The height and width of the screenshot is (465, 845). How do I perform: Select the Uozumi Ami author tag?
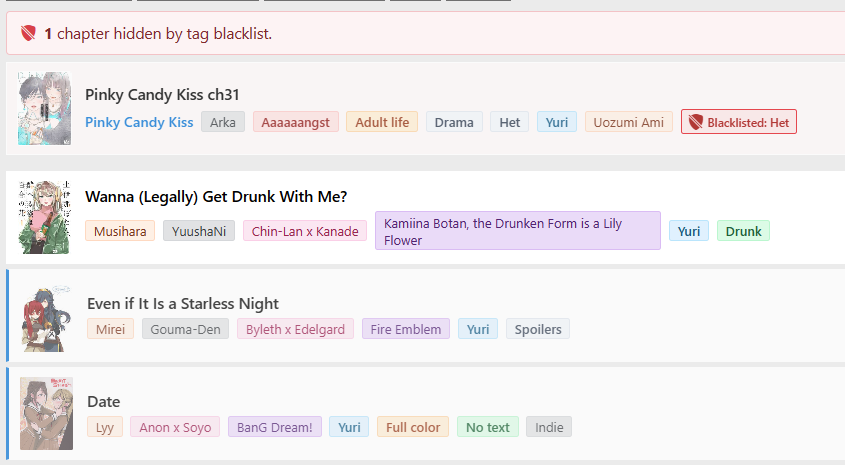click(628, 122)
